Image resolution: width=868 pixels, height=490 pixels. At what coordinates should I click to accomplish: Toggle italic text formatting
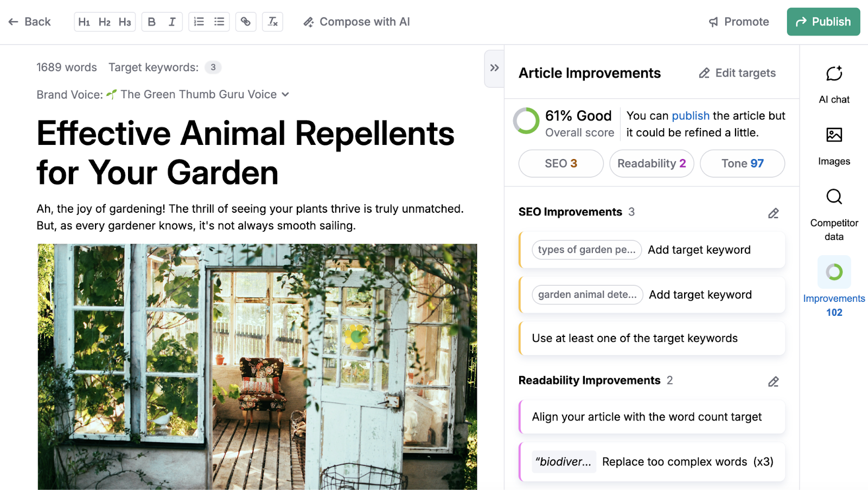(x=172, y=22)
